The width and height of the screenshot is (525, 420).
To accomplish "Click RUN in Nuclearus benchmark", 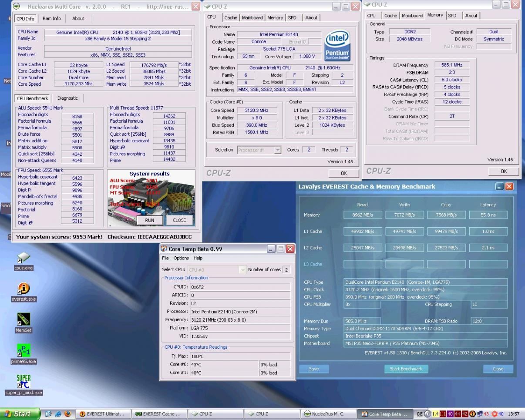I will (149, 220).
